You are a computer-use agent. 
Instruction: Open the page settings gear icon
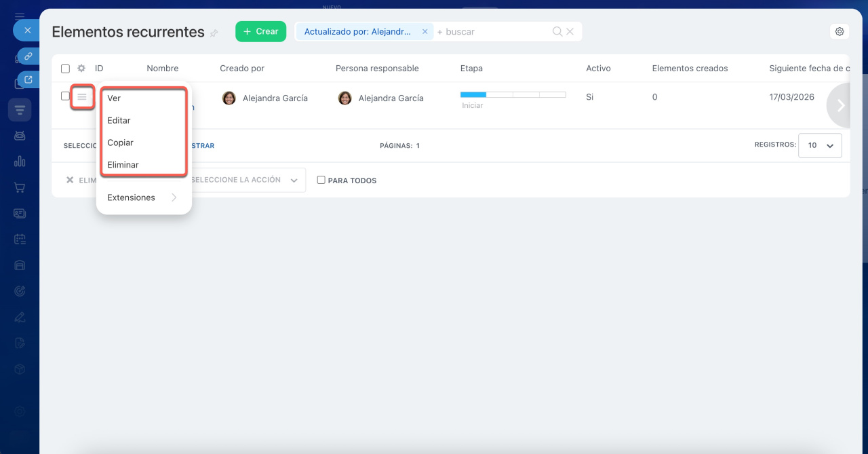[x=840, y=31]
